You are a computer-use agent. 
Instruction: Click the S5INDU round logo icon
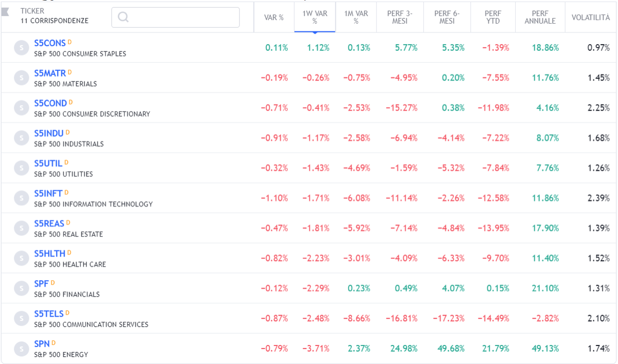click(21, 138)
